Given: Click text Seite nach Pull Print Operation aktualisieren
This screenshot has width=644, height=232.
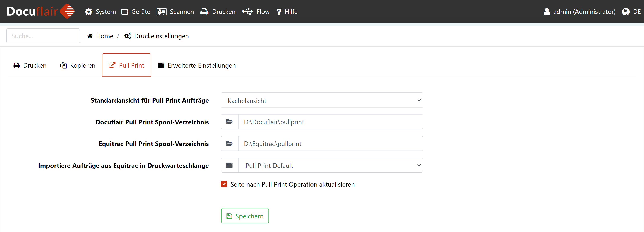Looking at the screenshot, I should tap(292, 184).
